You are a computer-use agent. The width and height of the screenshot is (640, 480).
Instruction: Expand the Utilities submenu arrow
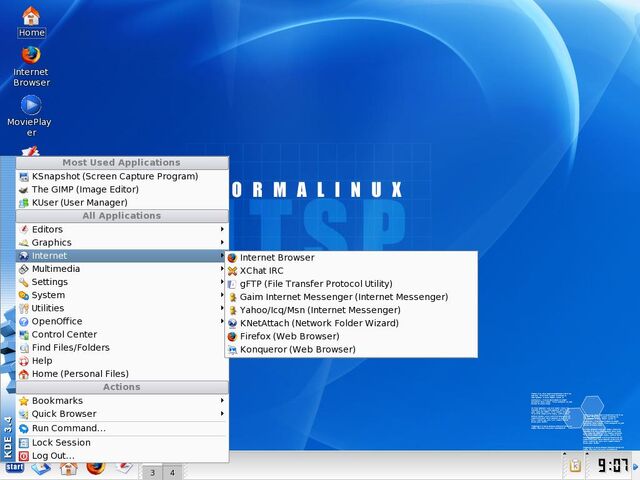222,308
